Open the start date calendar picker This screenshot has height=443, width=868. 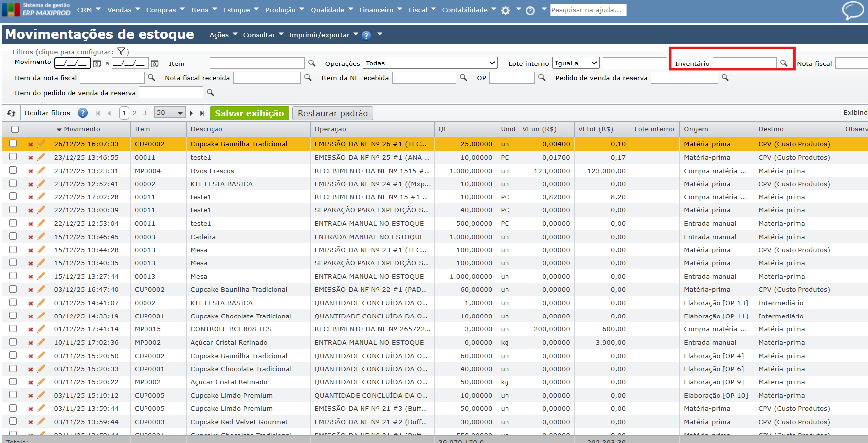(x=97, y=63)
